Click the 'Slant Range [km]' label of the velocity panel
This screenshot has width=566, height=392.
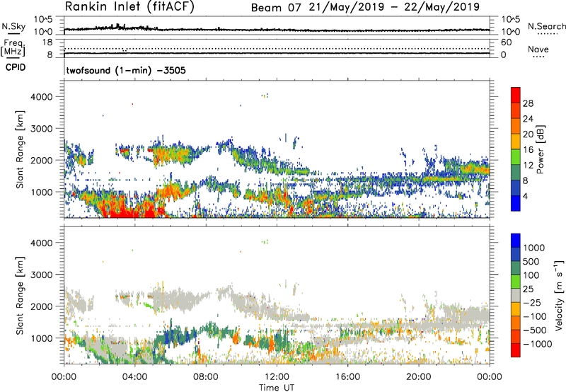[20, 295]
